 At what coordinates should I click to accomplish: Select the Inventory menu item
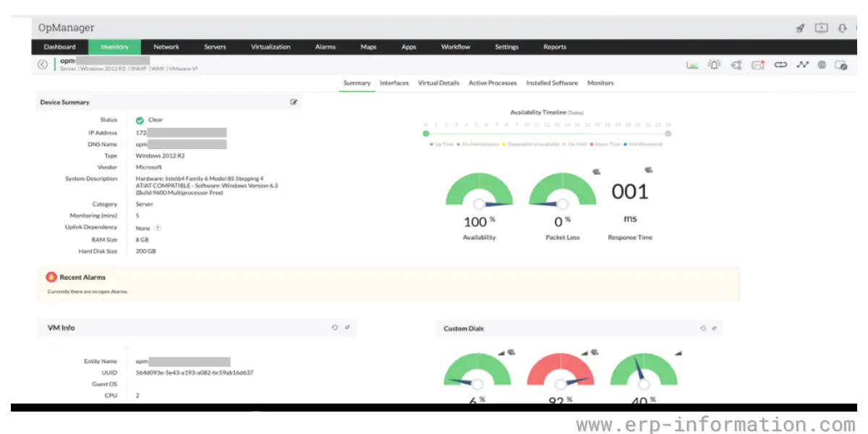click(x=114, y=47)
